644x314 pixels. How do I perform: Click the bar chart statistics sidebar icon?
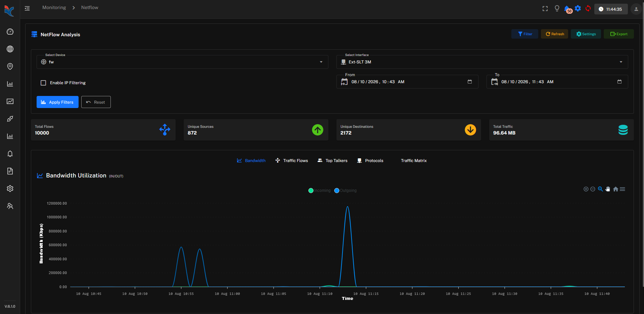pyautogui.click(x=10, y=84)
